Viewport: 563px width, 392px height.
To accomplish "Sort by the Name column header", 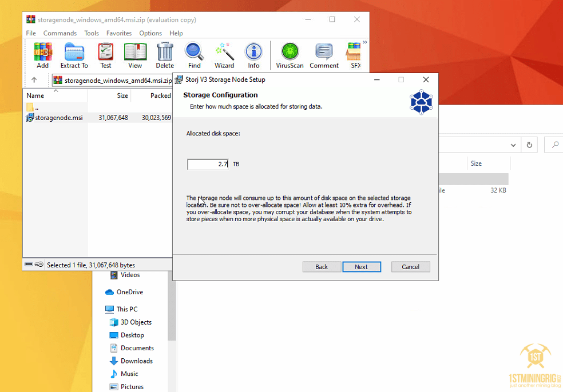I will pyautogui.click(x=55, y=95).
